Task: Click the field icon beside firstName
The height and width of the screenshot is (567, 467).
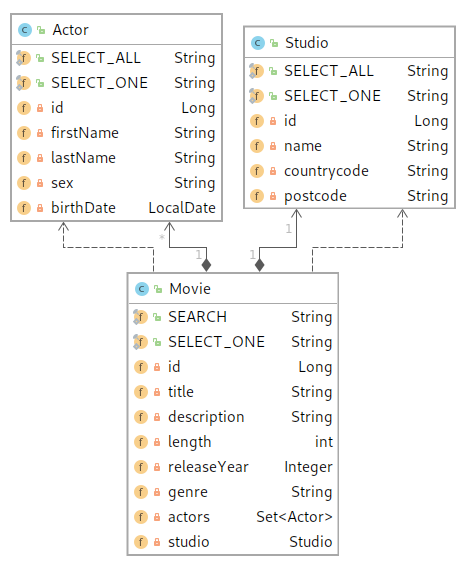Action: pos(24,133)
